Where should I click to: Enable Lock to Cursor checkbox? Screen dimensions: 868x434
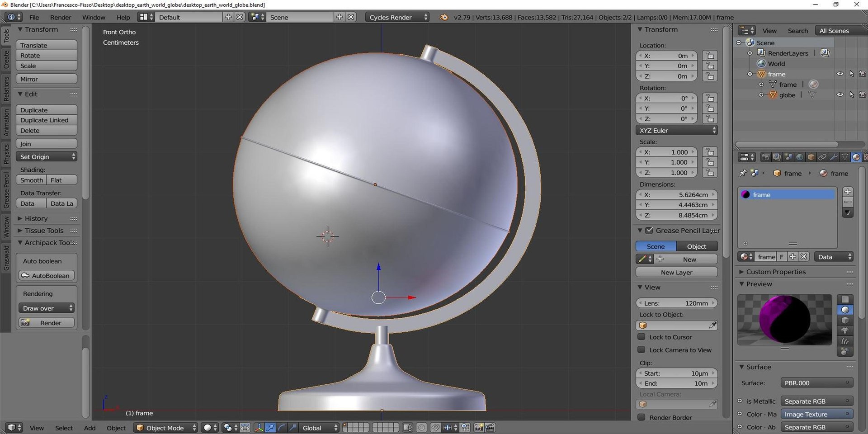coord(641,337)
